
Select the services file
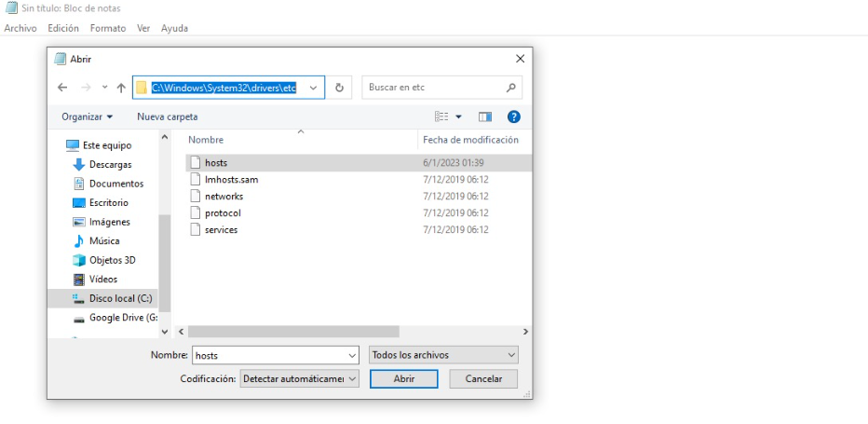[221, 229]
